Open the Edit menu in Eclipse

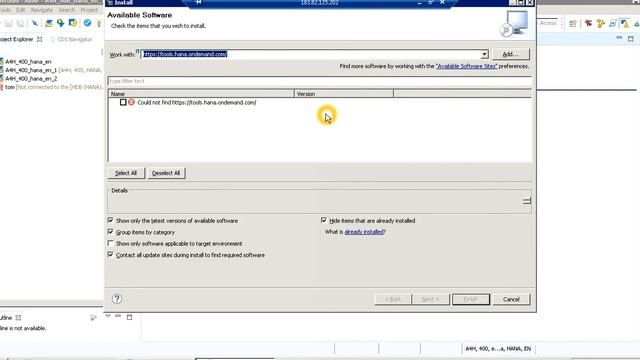click(20, 10)
